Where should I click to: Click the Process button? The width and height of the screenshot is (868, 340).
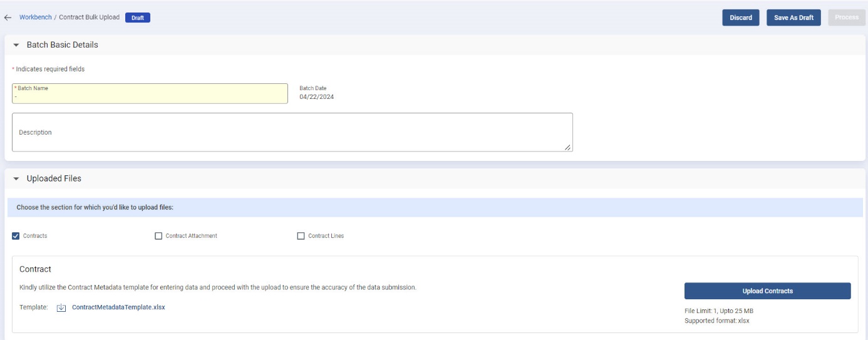(x=846, y=18)
